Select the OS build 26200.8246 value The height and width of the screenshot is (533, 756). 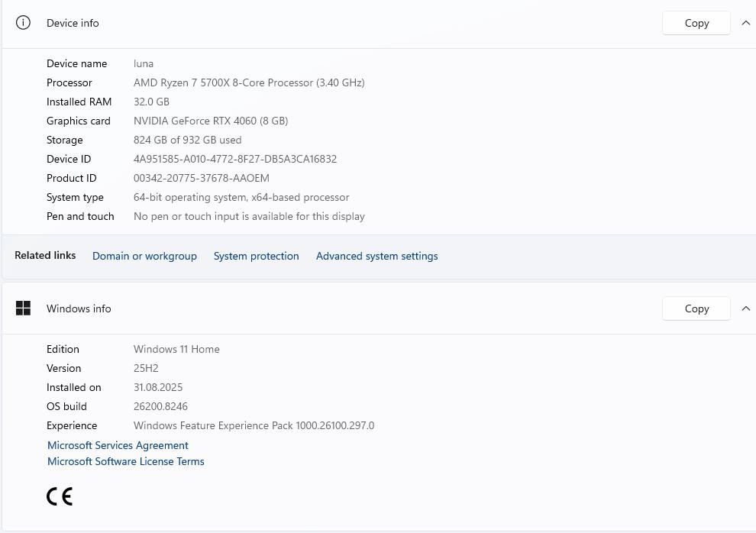click(x=160, y=406)
